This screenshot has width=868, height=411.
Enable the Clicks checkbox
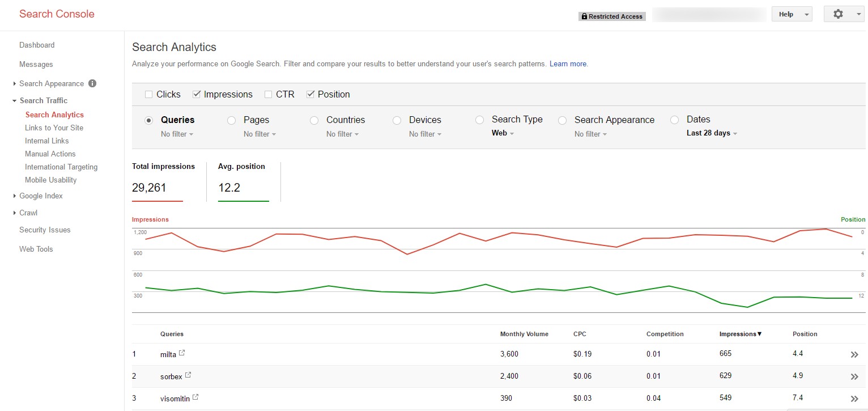[149, 95]
